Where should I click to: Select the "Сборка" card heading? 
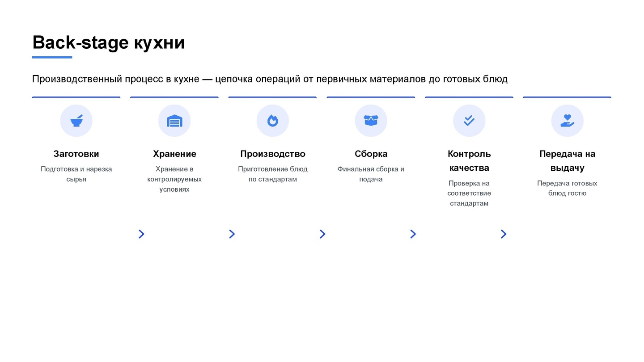371,154
